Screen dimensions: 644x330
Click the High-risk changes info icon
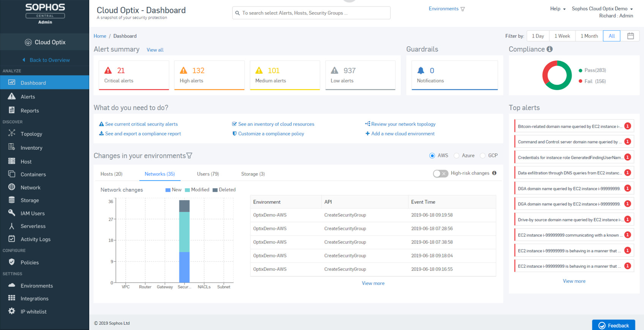[494, 173]
